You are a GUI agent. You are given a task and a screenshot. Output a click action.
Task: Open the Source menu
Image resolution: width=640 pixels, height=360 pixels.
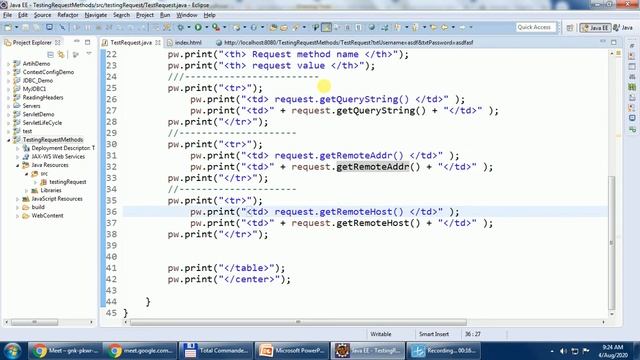pos(42,15)
